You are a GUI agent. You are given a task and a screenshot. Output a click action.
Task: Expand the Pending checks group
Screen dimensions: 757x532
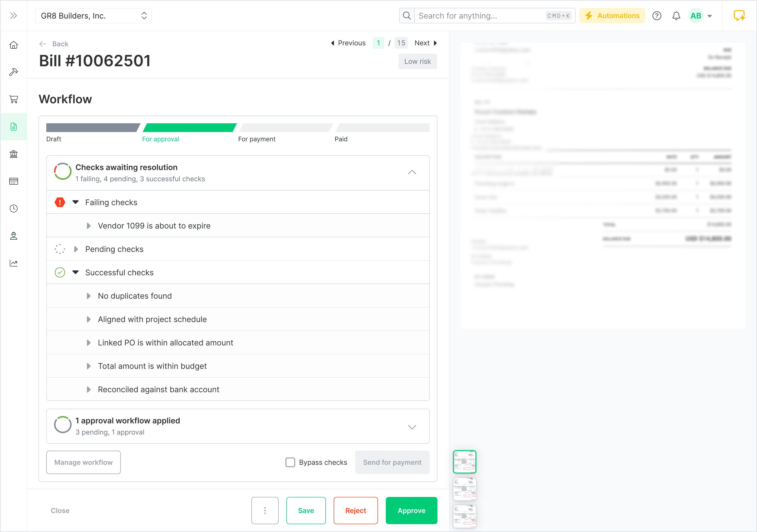76,249
